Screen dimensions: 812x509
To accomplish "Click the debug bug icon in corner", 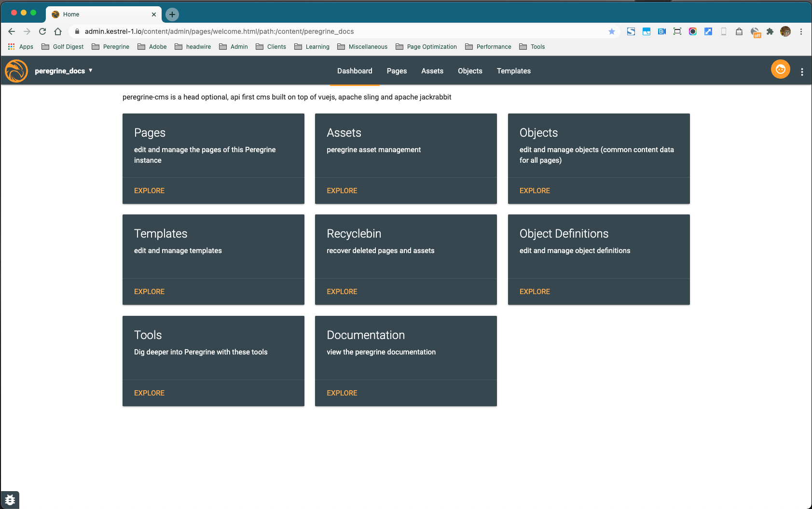I will [10, 500].
